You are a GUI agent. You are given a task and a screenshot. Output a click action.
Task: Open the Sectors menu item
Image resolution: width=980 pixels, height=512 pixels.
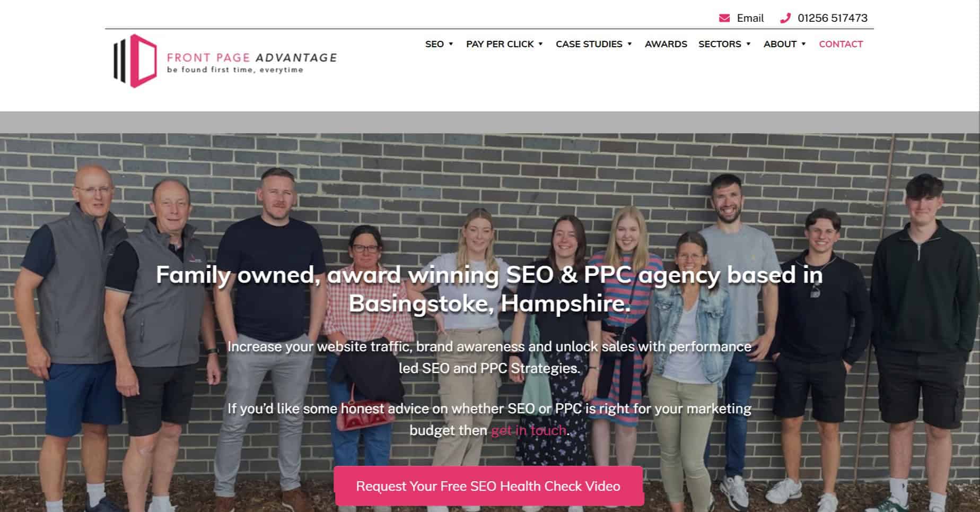[720, 44]
